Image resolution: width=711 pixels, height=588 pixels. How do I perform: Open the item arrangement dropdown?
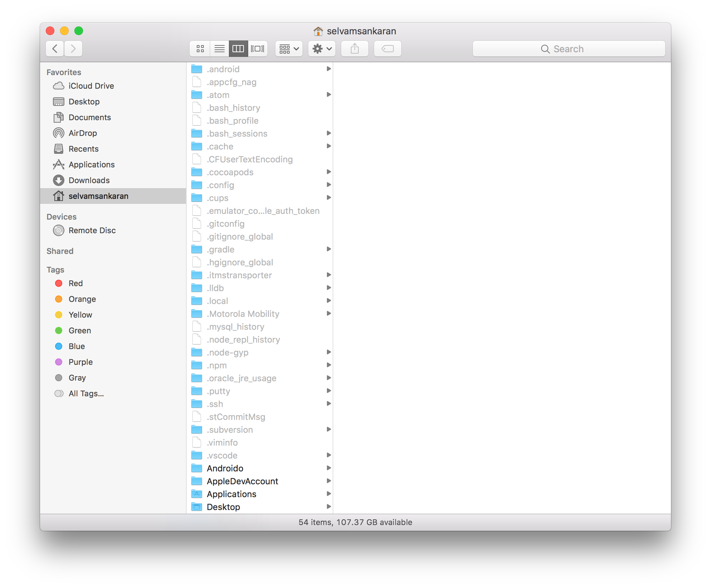tap(289, 49)
